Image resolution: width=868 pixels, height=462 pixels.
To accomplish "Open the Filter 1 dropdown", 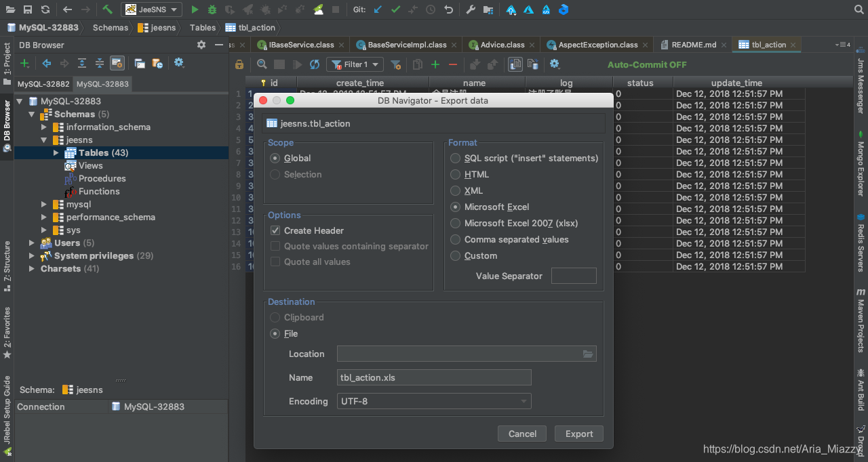I will [x=355, y=64].
